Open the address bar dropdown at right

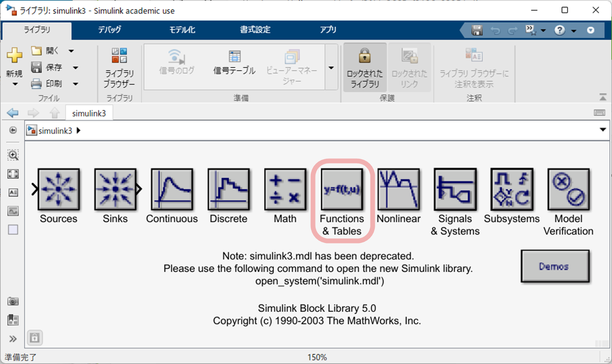(603, 130)
